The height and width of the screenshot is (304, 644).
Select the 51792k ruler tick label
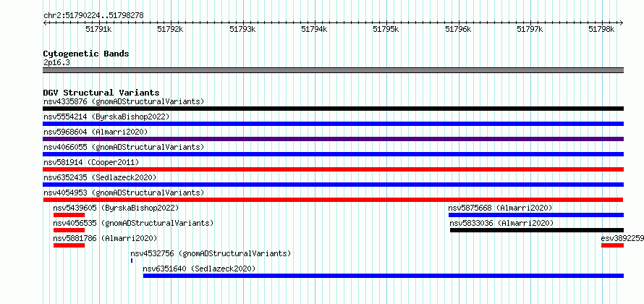[171, 29]
